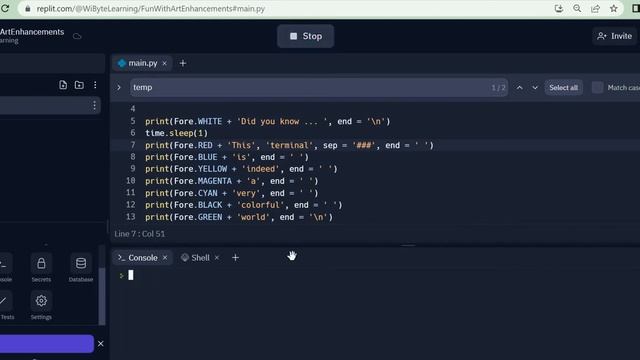Stop the running program

305,36
